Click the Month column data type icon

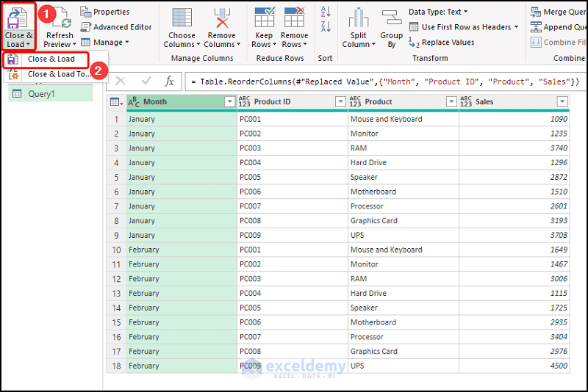coord(134,102)
